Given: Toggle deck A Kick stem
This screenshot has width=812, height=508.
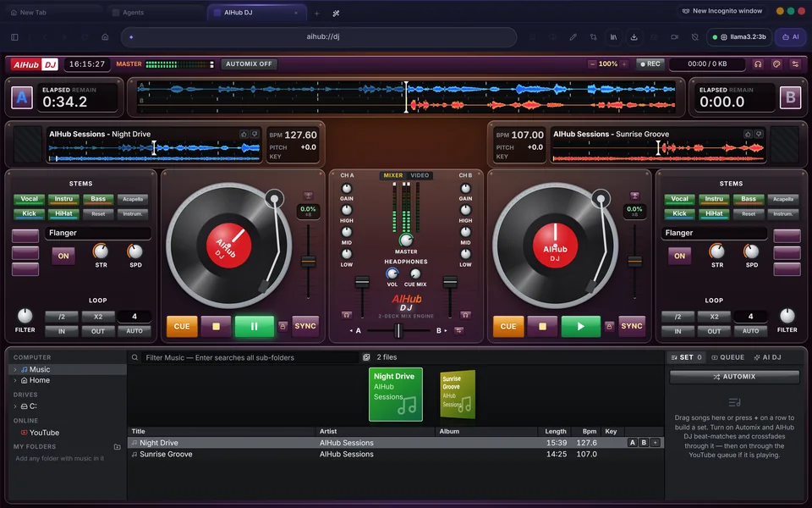Looking at the screenshot, I should (x=29, y=213).
